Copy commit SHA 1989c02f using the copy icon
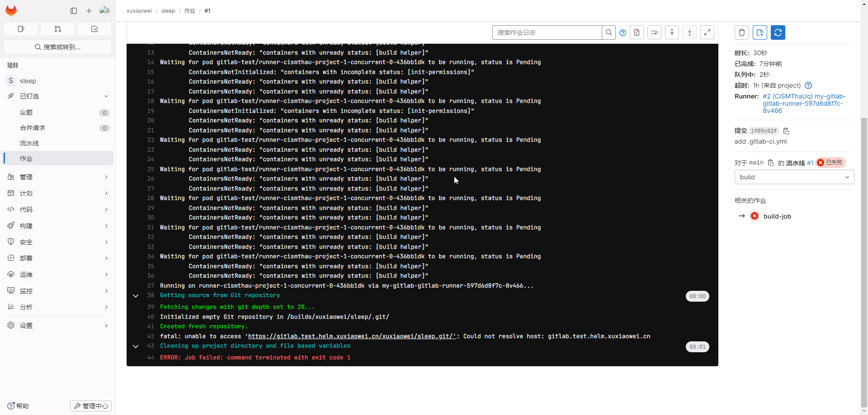Image resolution: width=868 pixels, height=415 pixels. [786, 131]
